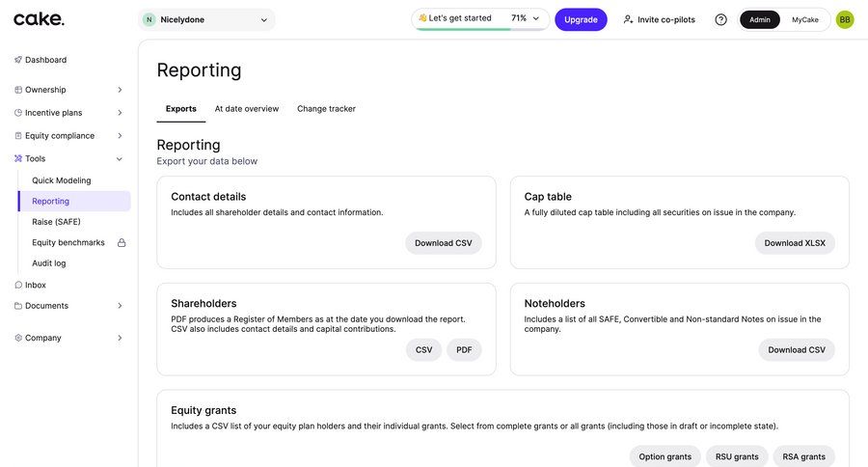Screen dimensions: 868x467
Task: Click the 71% progress bar
Action: pyautogui.click(x=480, y=29)
